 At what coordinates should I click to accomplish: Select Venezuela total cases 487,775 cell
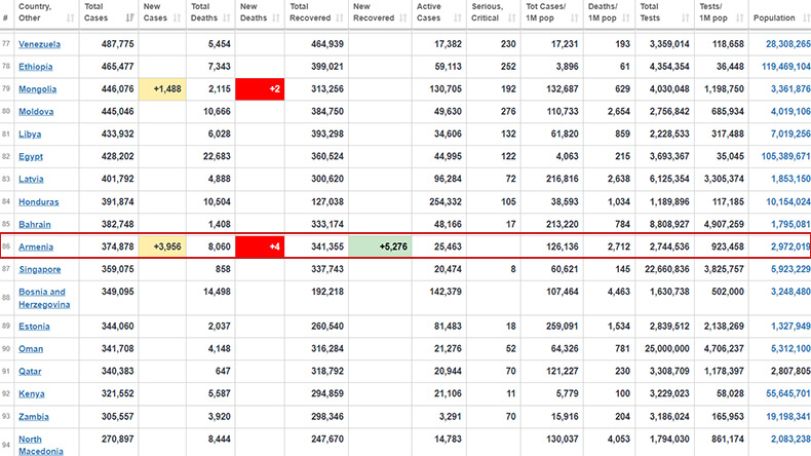109,44
